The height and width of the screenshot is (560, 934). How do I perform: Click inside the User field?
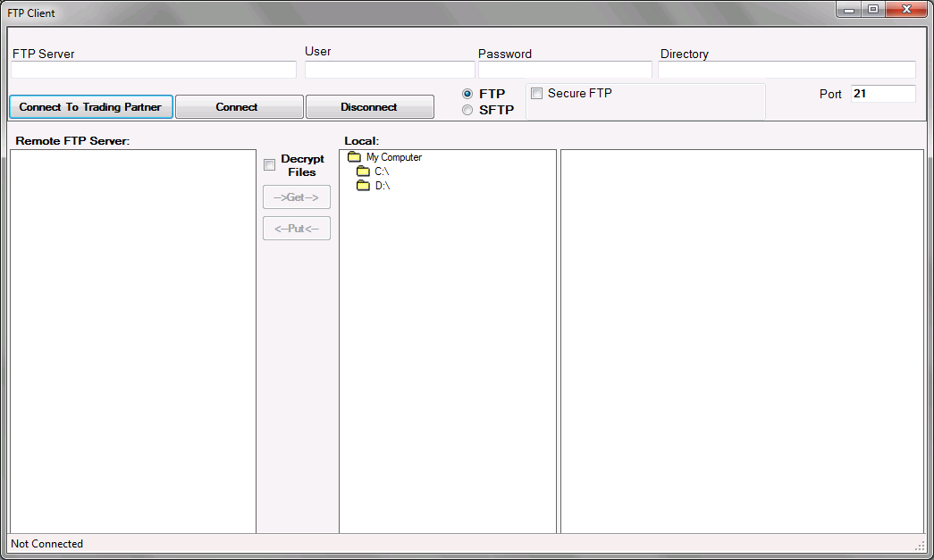[x=389, y=69]
